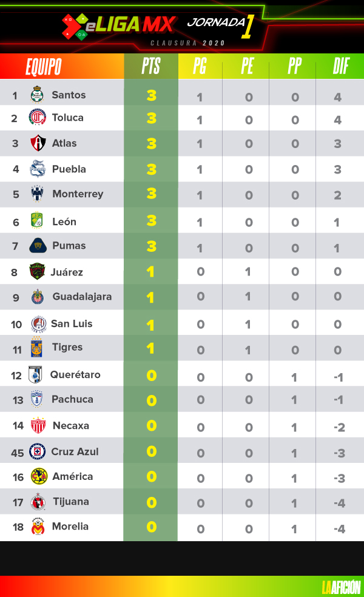Select the EQUIPO column header

click(x=44, y=67)
